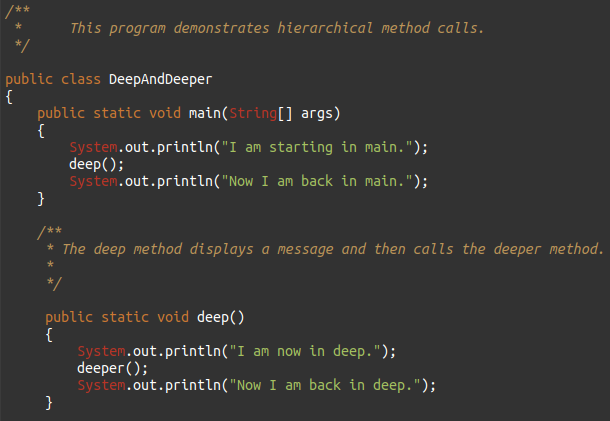Click the closing brace of the main method
The height and width of the screenshot is (421, 610).
[41, 198]
